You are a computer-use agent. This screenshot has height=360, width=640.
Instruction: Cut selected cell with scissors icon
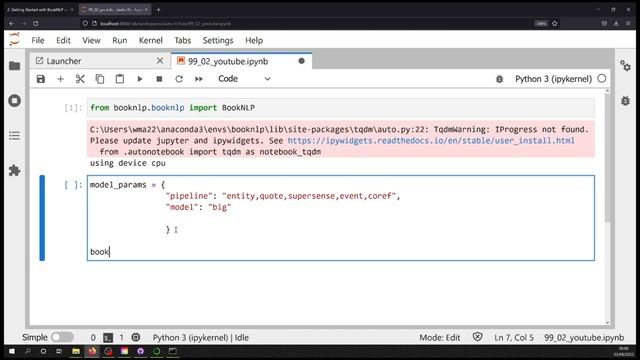pos(80,79)
